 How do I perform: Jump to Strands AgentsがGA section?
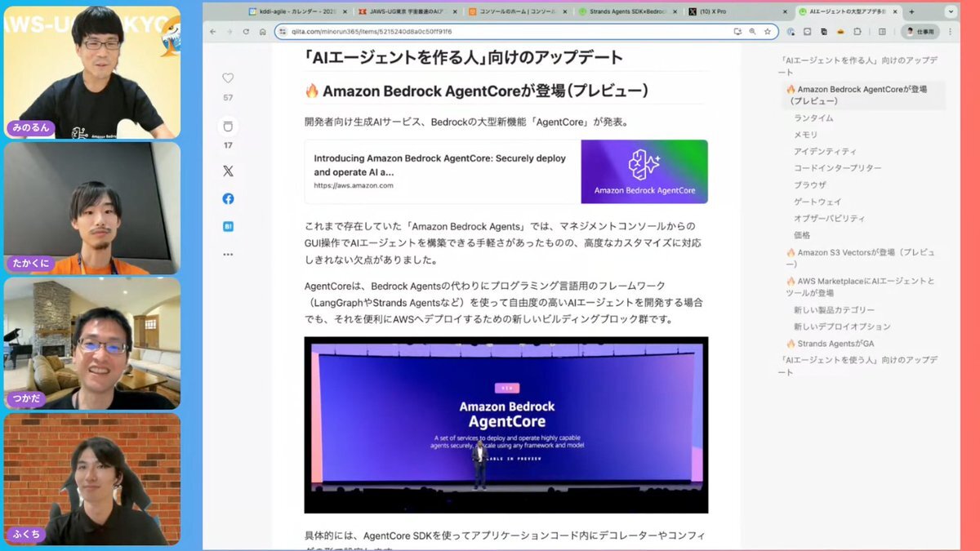pyautogui.click(x=830, y=344)
